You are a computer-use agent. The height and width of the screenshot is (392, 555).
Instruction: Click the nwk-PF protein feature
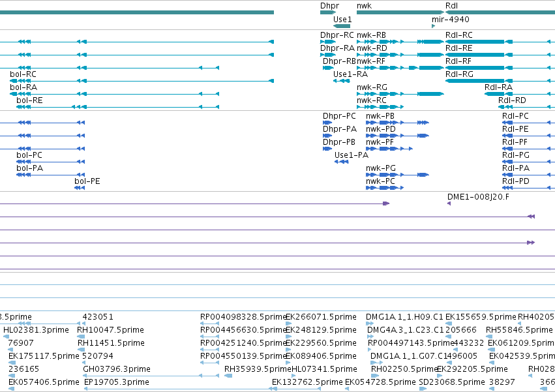coord(389,149)
